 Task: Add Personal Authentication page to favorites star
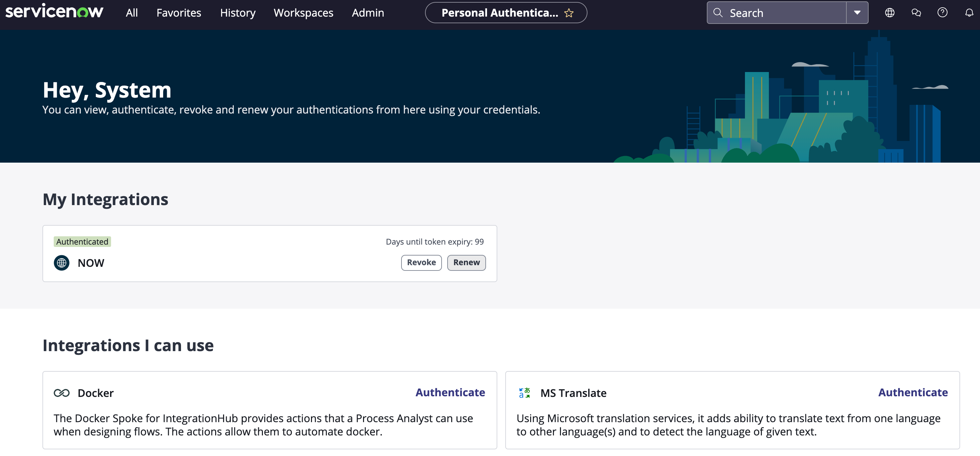569,13
